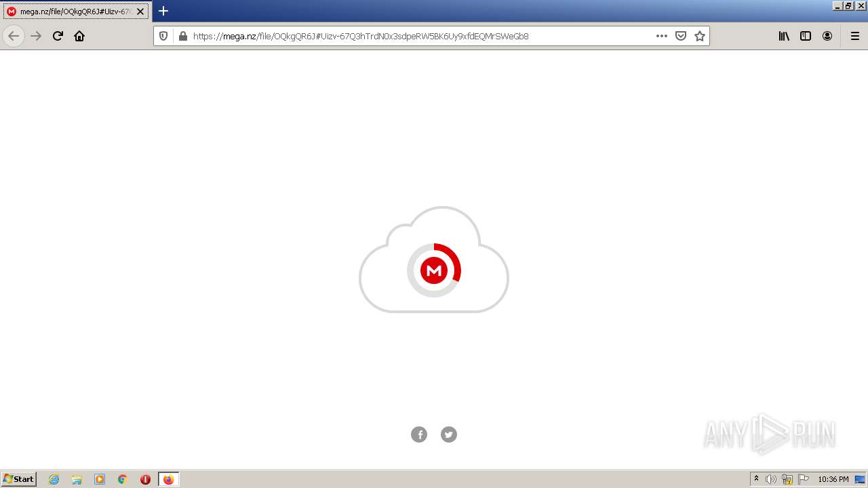Show site security padlock details
This screenshot has width=868, height=488.
pyautogui.click(x=182, y=36)
